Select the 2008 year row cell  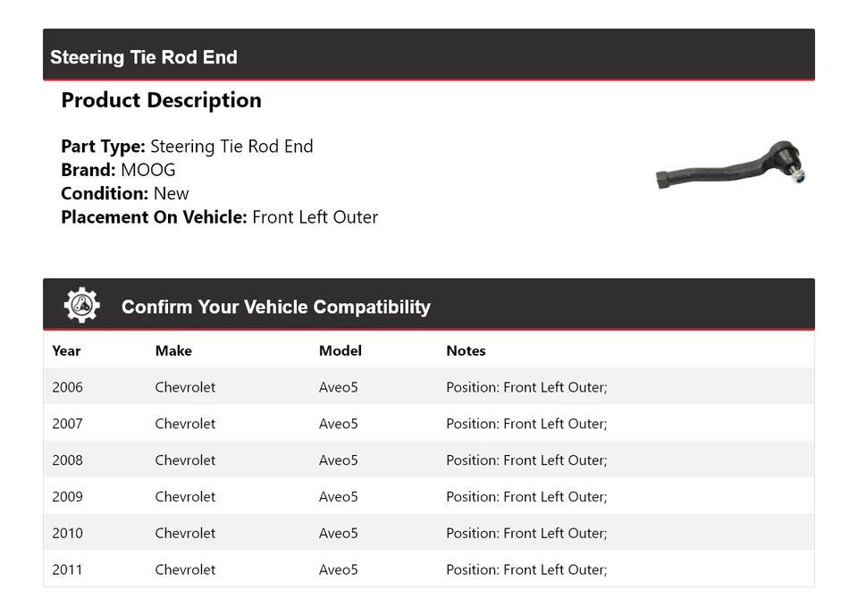67,460
